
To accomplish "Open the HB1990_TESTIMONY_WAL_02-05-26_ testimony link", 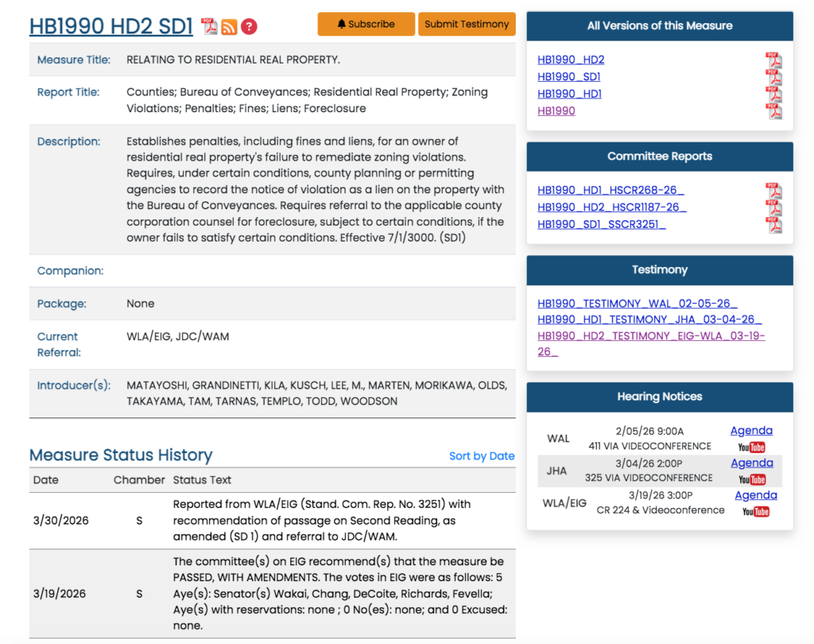I will coord(637,304).
